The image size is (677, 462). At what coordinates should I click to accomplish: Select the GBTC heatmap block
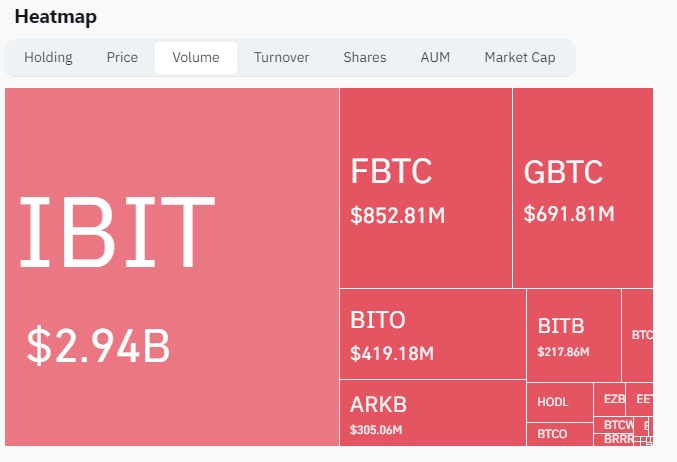pyautogui.click(x=583, y=188)
